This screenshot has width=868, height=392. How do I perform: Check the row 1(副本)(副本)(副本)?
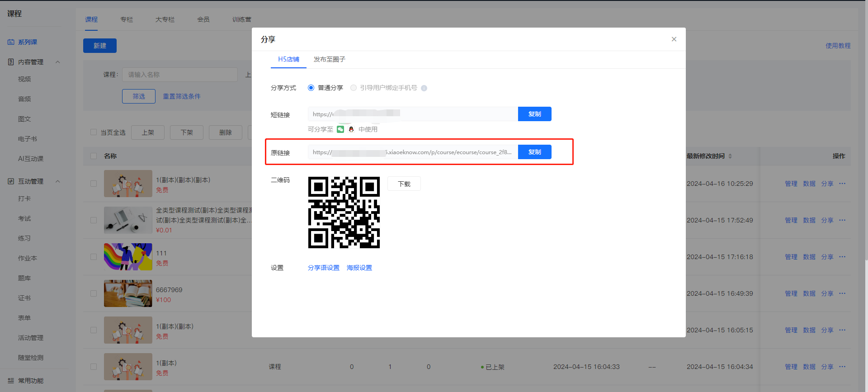pos(94,184)
